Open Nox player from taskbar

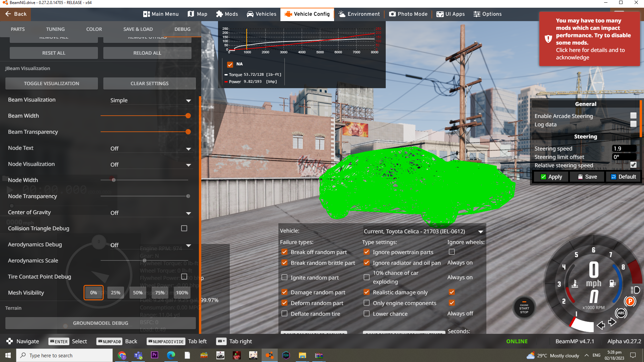tap(286, 355)
